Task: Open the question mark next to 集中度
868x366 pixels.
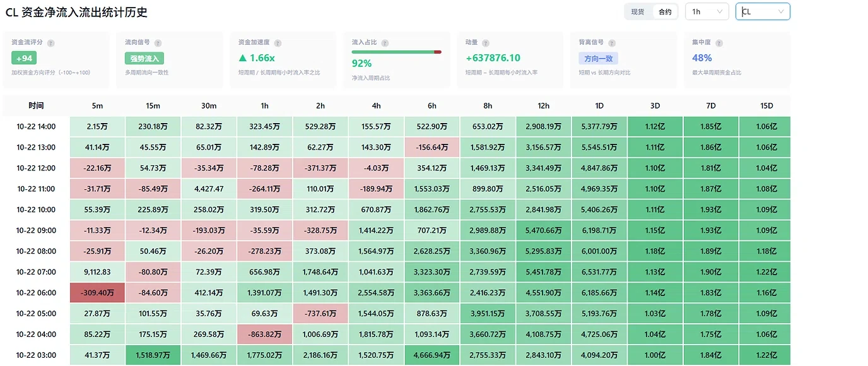Action: tap(719, 43)
